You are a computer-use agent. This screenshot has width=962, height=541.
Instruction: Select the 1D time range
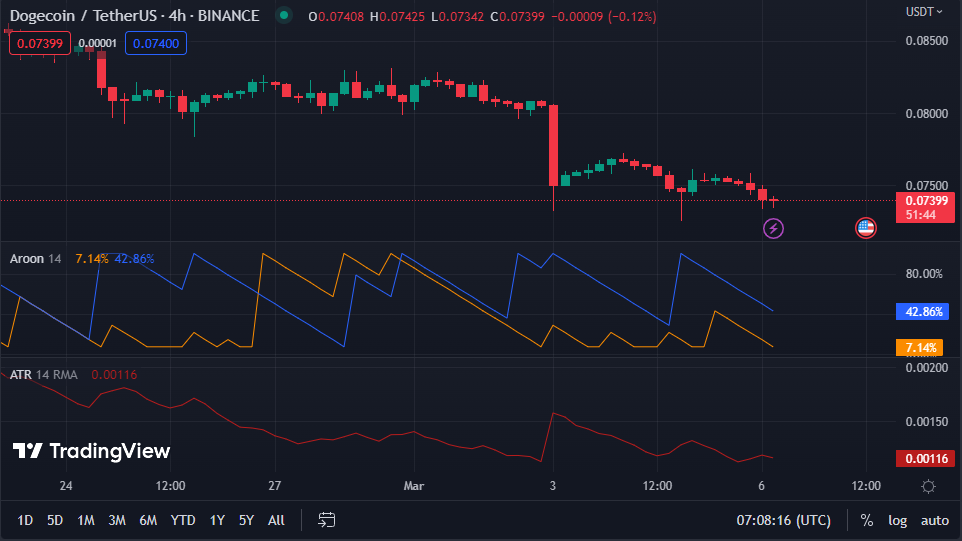[x=25, y=520]
